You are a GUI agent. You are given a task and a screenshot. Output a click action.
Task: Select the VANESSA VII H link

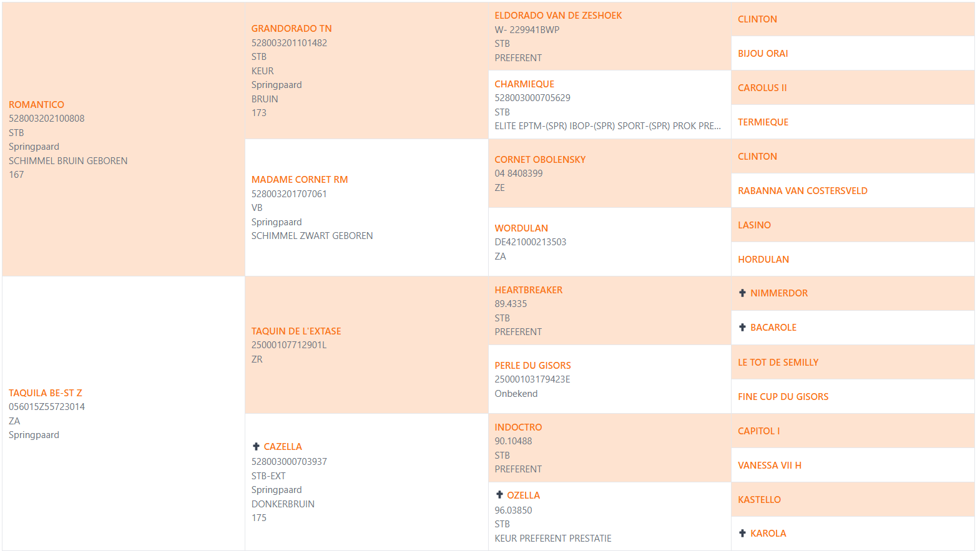click(770, 465)
